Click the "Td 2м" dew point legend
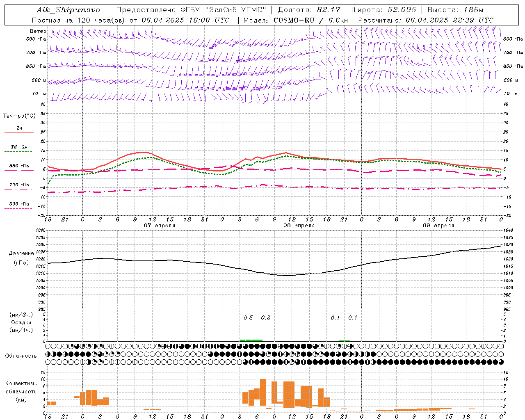The width and height of the screenshot is (525, 420). (19, 147)
